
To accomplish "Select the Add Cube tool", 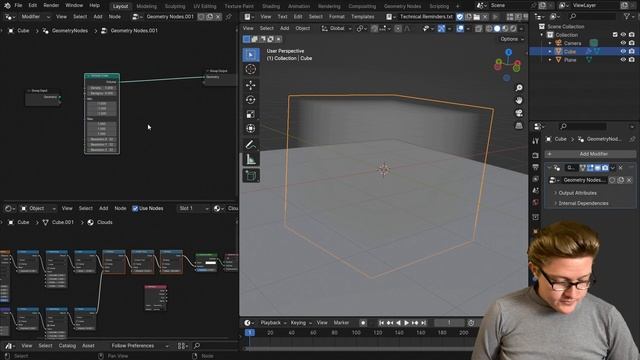I will pyautogui.click(x=251, y=176).
